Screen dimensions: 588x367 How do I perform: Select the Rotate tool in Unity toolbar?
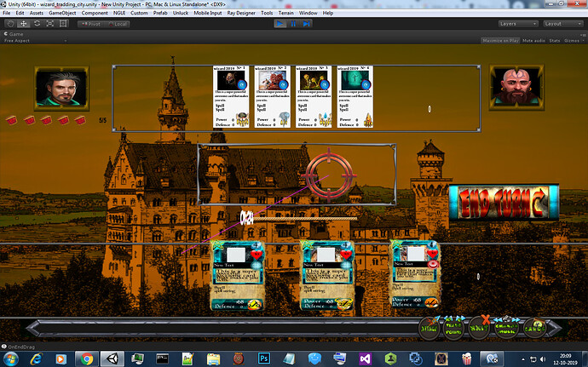[37, 24]
